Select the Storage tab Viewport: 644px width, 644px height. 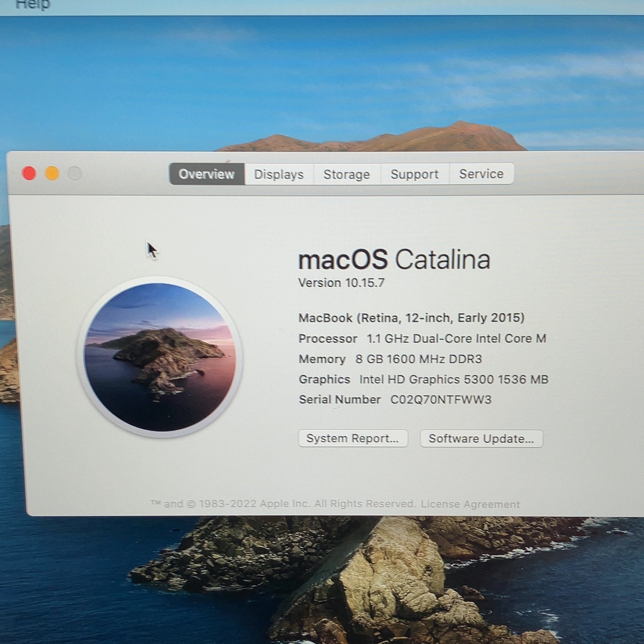click(347, 174)
